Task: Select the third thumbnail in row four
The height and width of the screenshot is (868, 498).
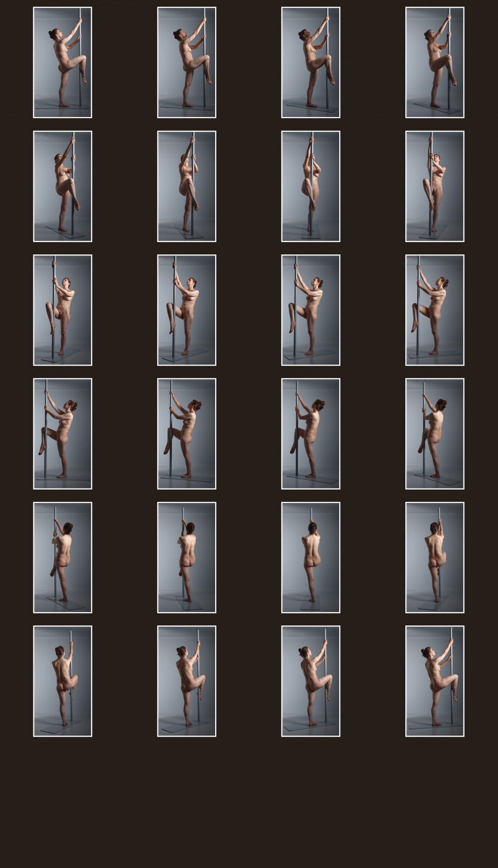Action: (311, 434)
